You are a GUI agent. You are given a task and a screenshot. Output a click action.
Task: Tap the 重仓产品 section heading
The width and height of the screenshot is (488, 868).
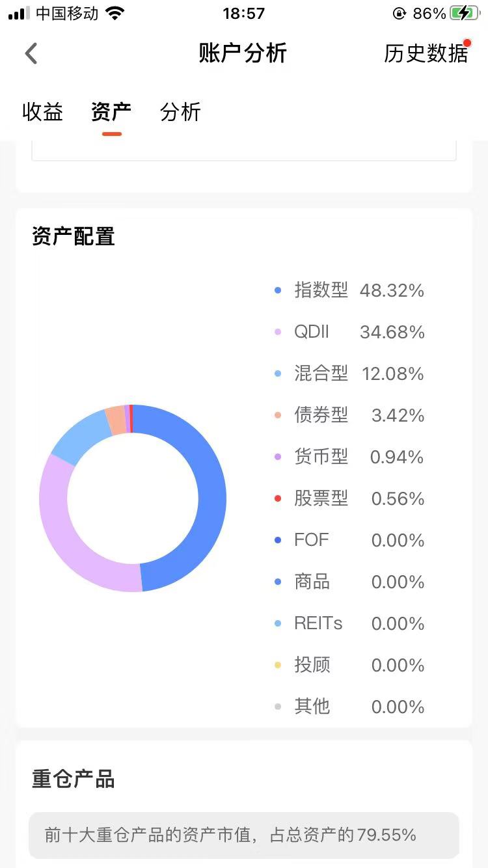pos(74,778)
